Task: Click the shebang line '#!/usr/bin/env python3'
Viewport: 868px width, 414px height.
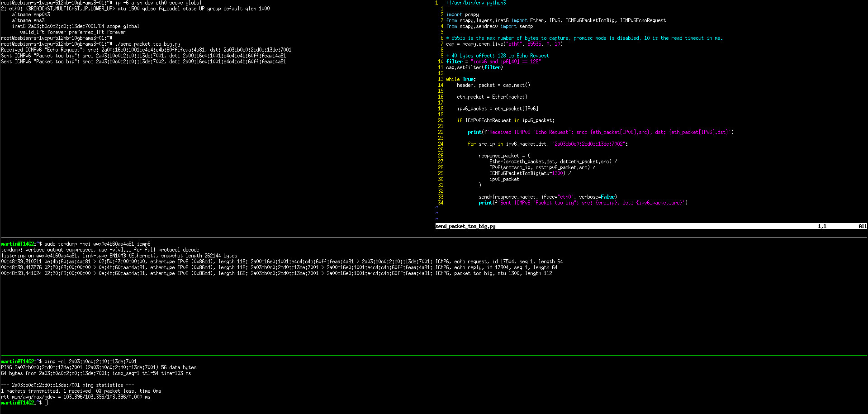Action: [476, 3]
